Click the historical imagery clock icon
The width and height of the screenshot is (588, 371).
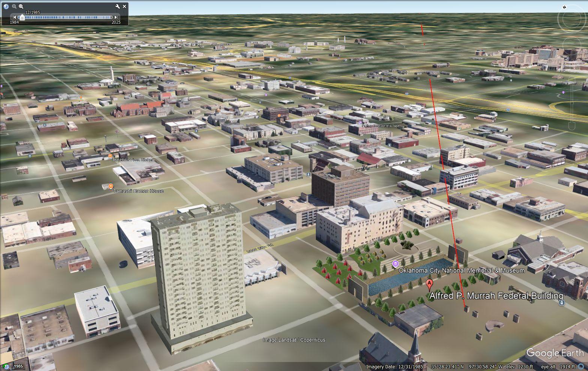pyautogui.click(x=6, y=6)
